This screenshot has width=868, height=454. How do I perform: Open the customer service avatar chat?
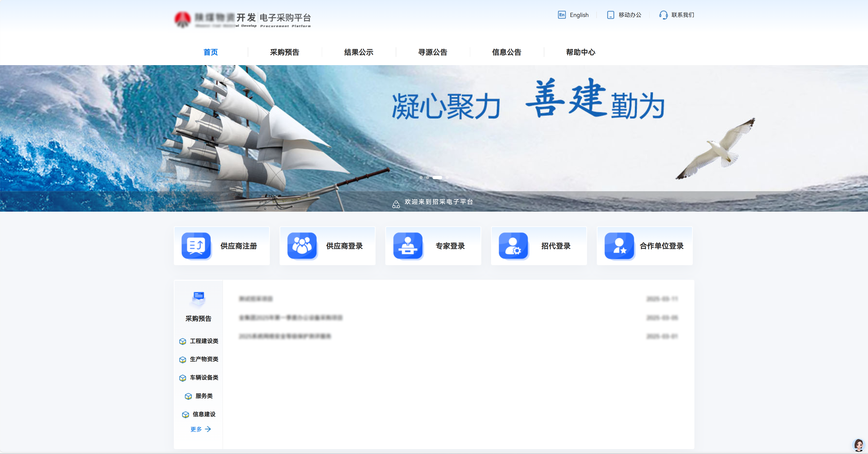pos(858,445)
